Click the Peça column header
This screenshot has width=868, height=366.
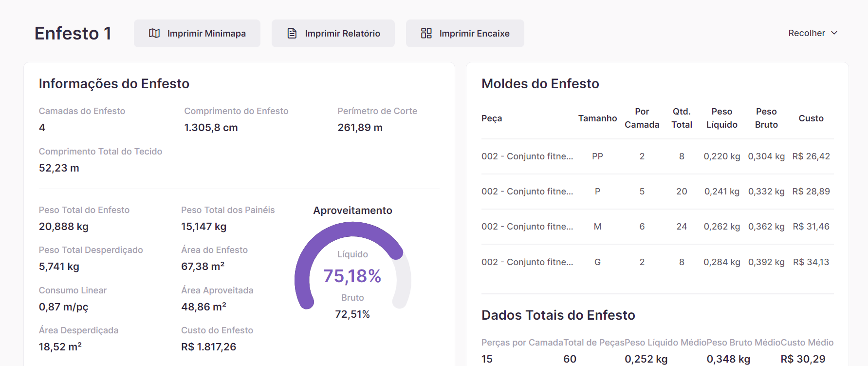coord(492,118)
